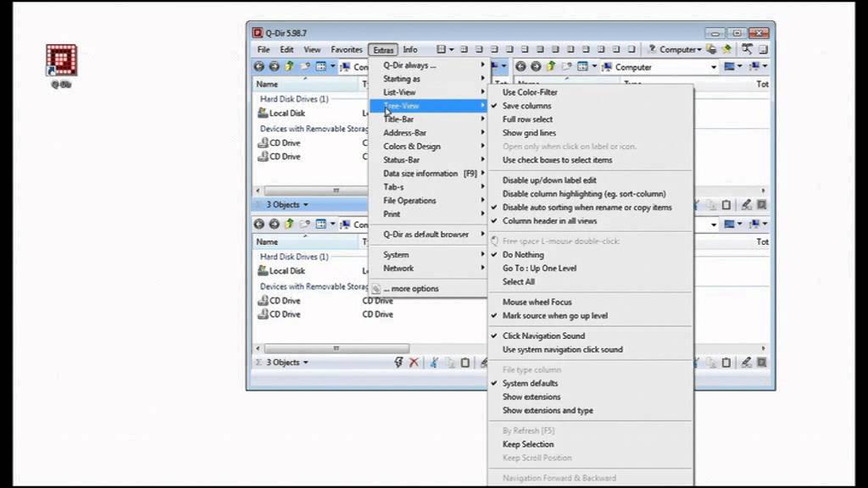Go up one level in top-right pane

[551, 67]
